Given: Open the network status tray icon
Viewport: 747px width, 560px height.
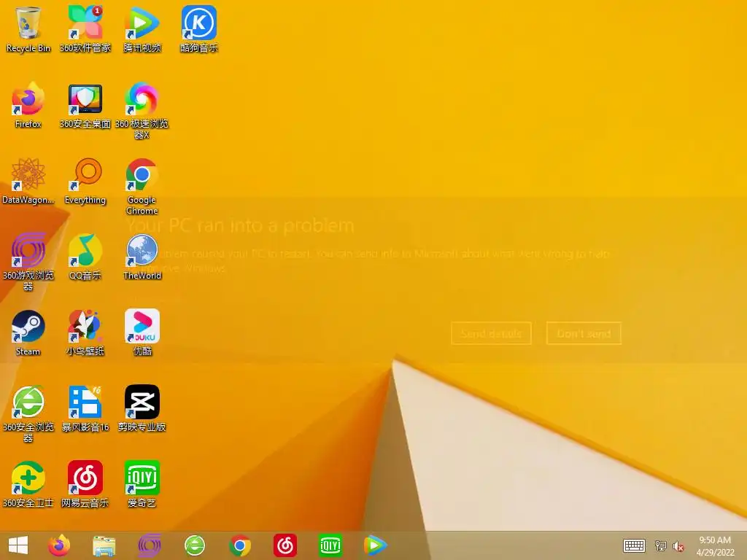Looking at the screenshot, I should 660,545.
